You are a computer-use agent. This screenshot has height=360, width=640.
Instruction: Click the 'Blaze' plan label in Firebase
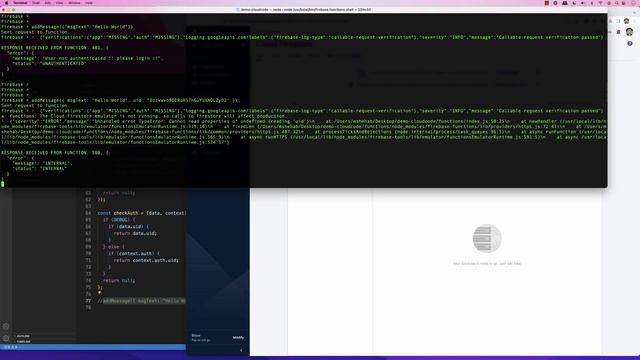click(x=196, y=336)
